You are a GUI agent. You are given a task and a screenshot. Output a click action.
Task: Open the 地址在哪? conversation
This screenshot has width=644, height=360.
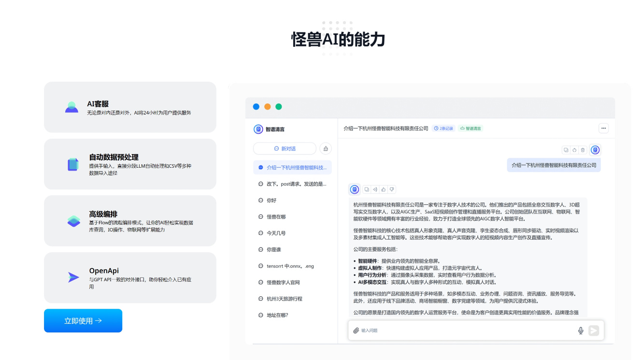pyautogui.click(x=292, y=315)
